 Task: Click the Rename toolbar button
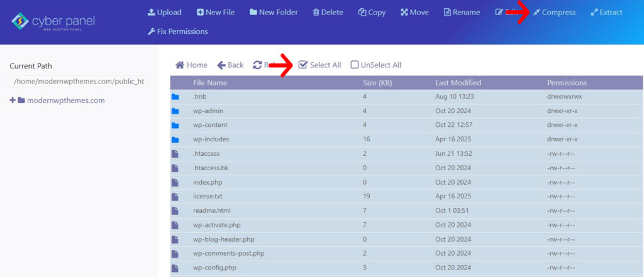point(462,13)
